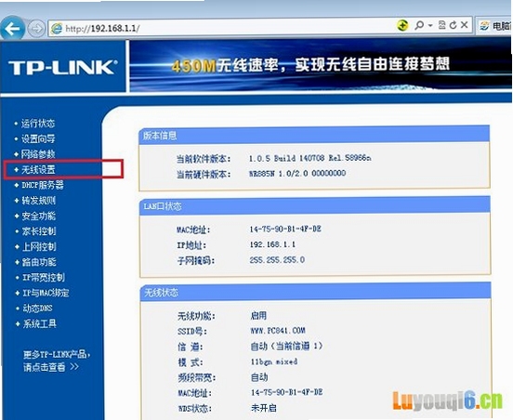Click the browser back arrow button
The image size is (513, 420).
pyautogui.click(x=12, y=29)
